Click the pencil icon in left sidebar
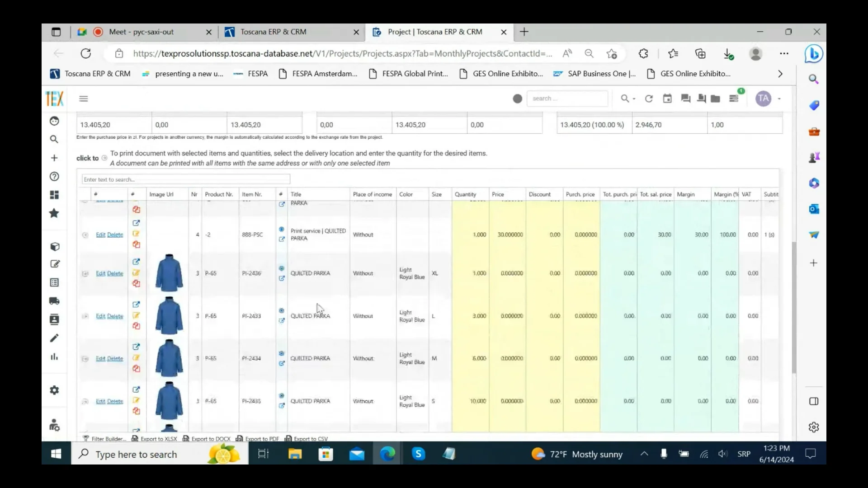This screenshot has width=868, height=488. coord(54,338)
